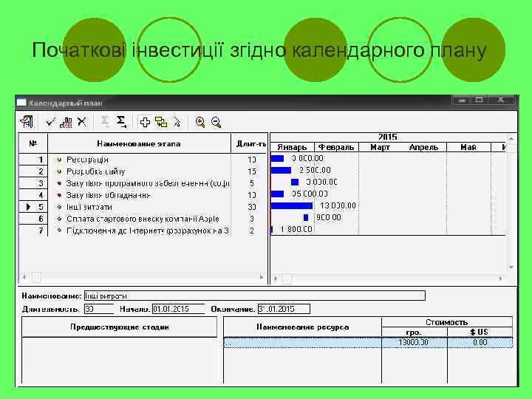
Task: Click the $ US cost cell 0.00
Action: (480, 342)
